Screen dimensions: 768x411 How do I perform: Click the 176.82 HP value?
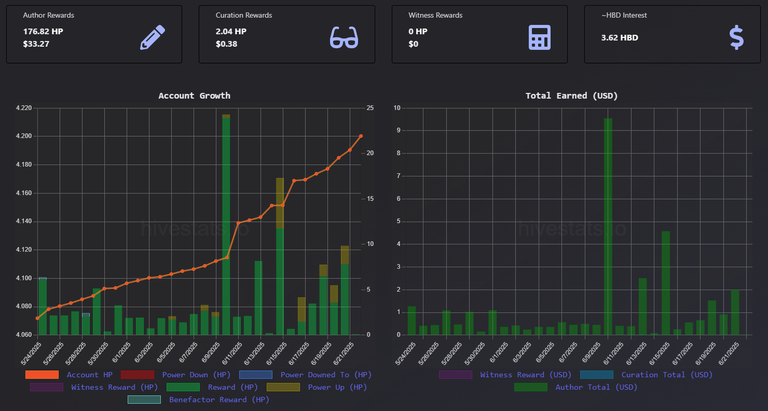43,31
